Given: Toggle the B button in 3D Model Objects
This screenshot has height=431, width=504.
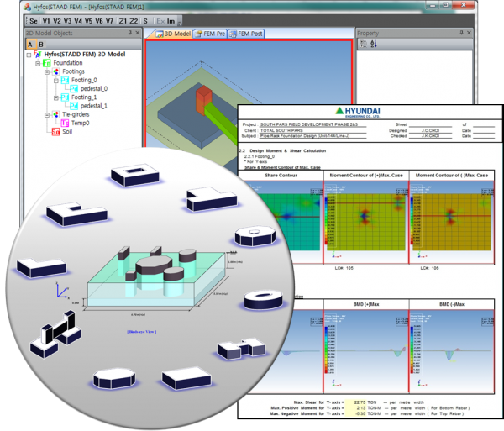Looking at the screenshot, I should point(39,44).
